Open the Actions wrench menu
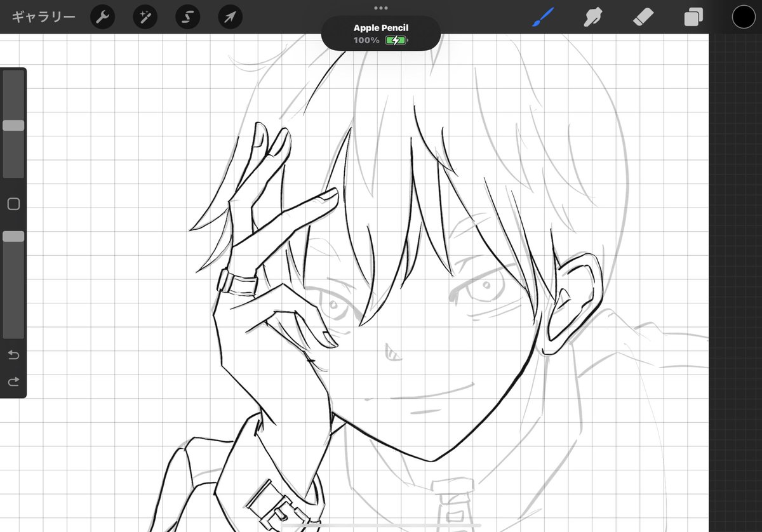This screenshot has height=532, width=762. click(x=102, y=17)
